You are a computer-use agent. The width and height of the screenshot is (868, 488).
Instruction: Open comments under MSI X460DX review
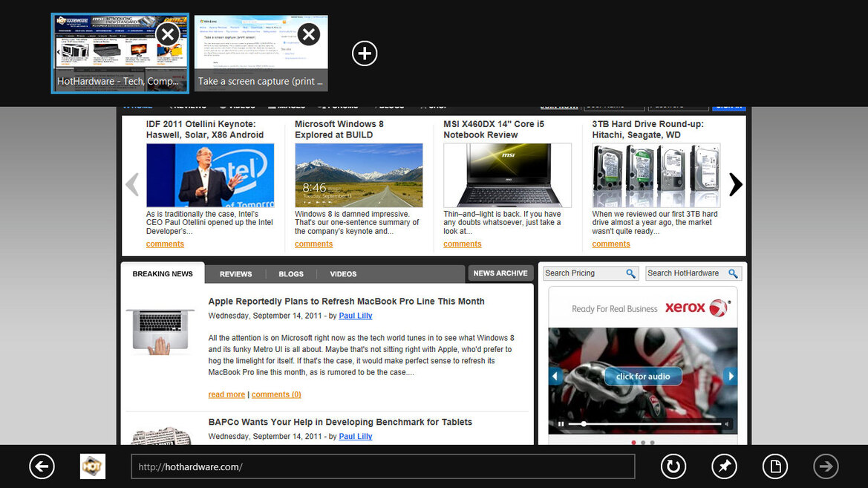[x=463, y=244]
